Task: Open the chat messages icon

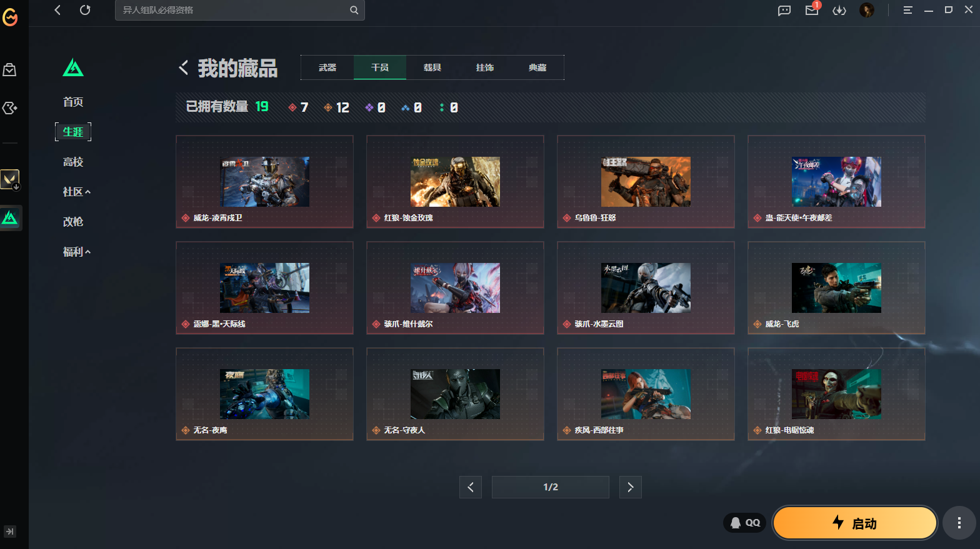Action: coord(784,10)
